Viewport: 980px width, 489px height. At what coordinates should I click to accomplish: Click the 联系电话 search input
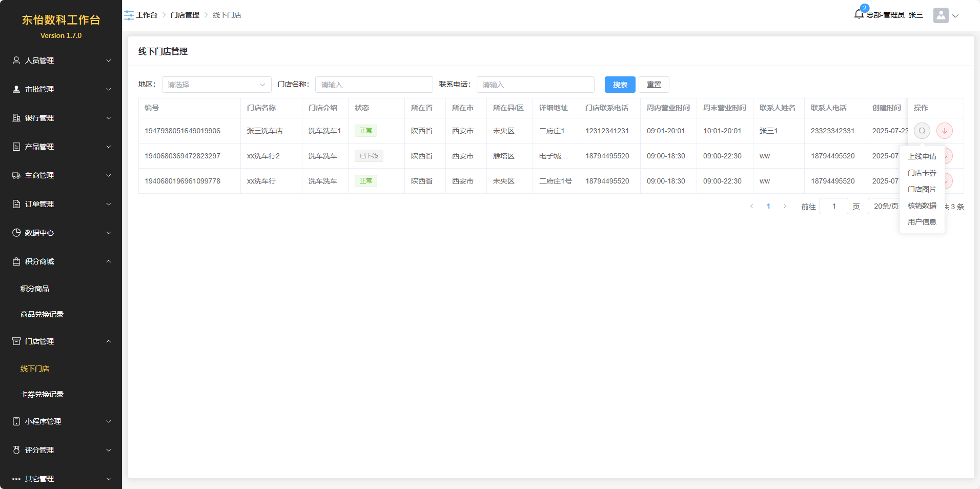535,85
